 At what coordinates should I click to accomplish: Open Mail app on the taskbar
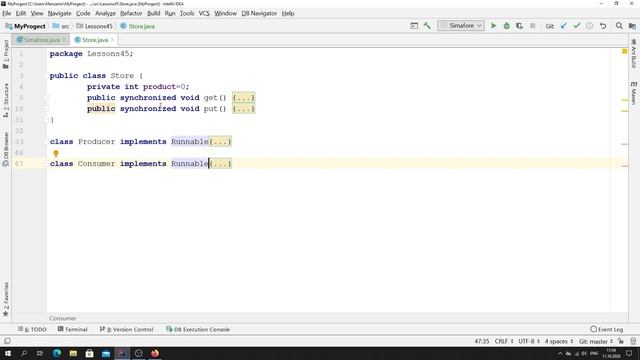click(106, 353)
